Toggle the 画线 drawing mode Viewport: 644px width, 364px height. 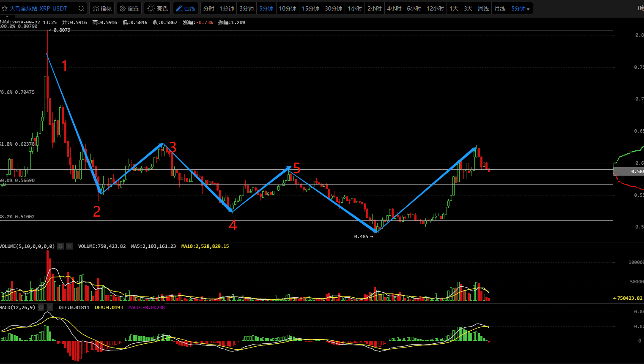(x=186, y=8)
